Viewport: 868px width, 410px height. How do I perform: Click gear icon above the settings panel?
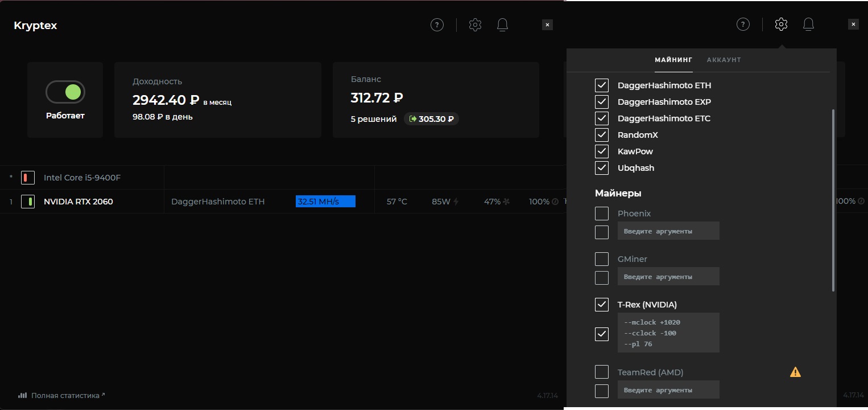781,24
